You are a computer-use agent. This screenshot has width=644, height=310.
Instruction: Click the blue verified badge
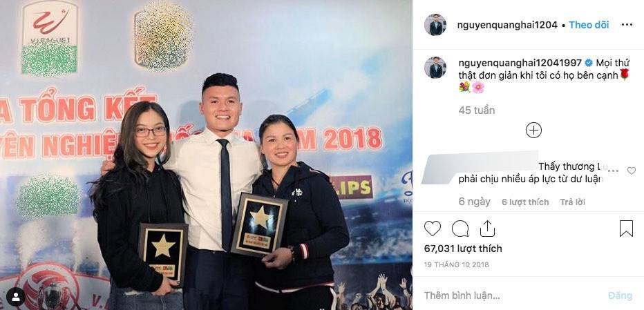coord(589,63)
